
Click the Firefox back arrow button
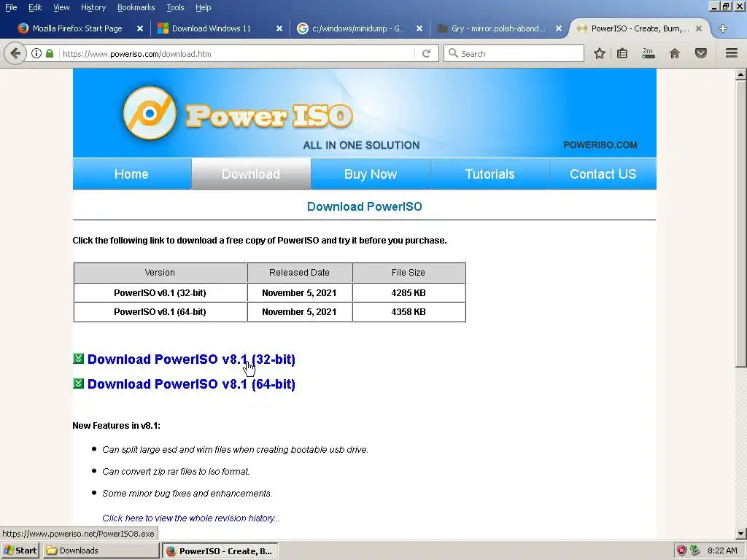click(15, 53)
